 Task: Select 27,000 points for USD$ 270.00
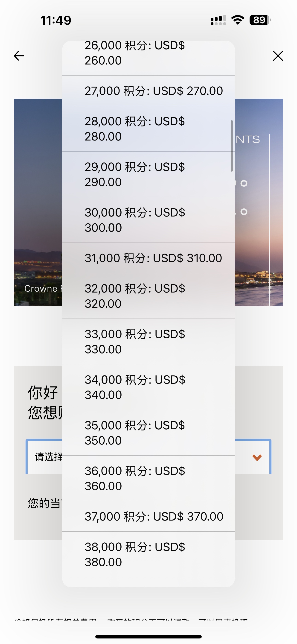[148, 91]
